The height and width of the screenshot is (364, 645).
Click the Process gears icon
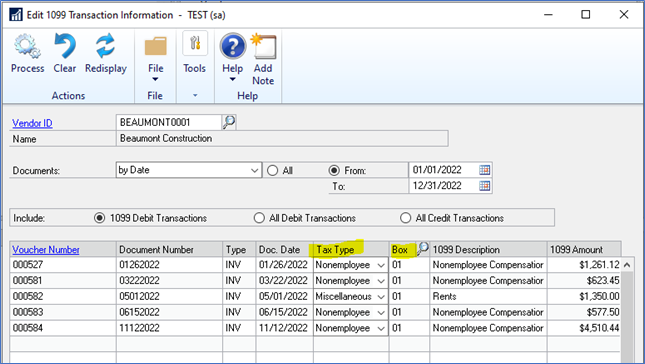[27, 46]
